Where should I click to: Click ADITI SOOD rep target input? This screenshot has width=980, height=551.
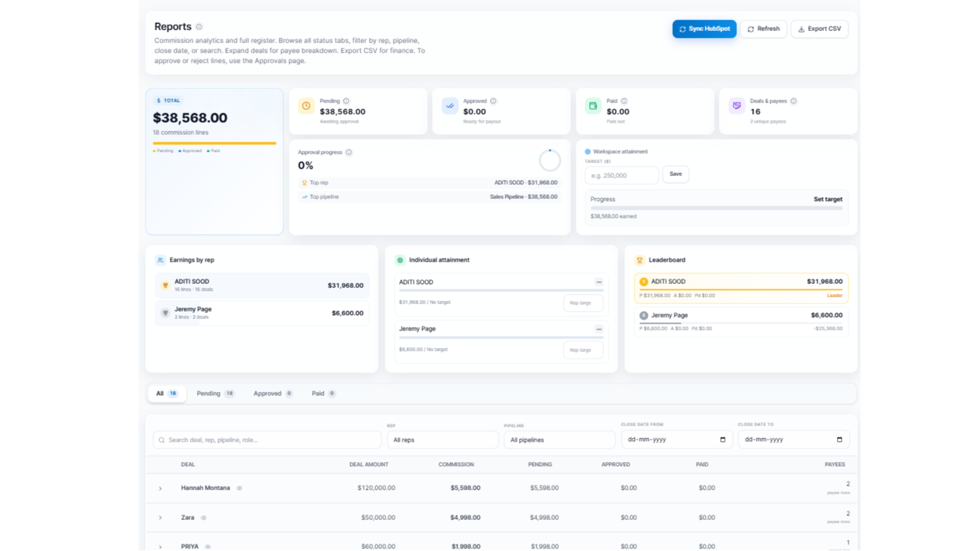pyautogui.click(x=583, y=303)
